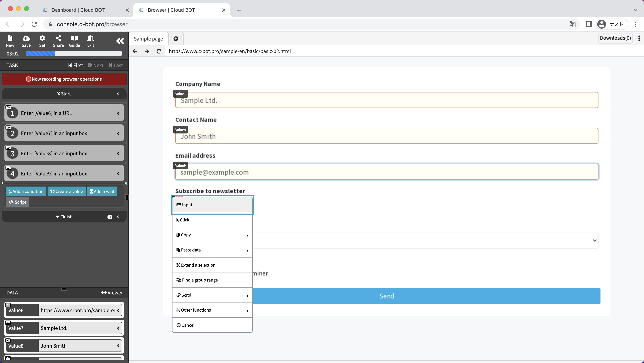
Task: Open Other functions submenu
Action: point(212,310)
